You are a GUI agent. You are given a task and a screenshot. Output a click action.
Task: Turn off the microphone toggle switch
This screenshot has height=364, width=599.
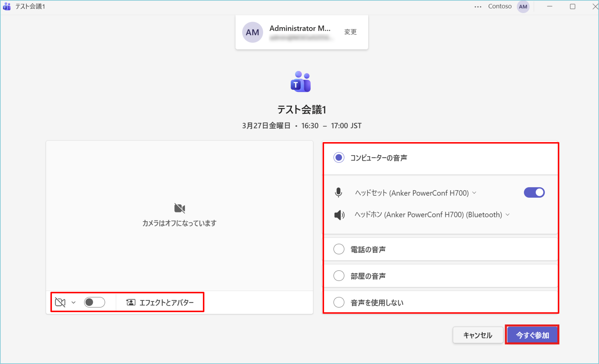534,193
